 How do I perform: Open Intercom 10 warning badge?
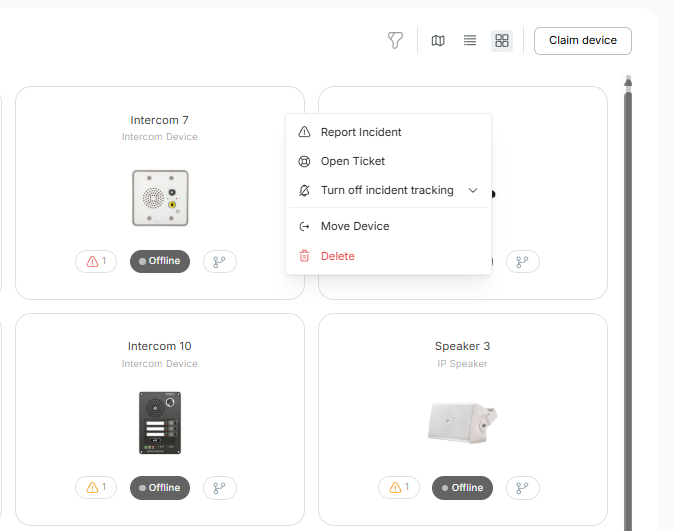pos(96,488)
